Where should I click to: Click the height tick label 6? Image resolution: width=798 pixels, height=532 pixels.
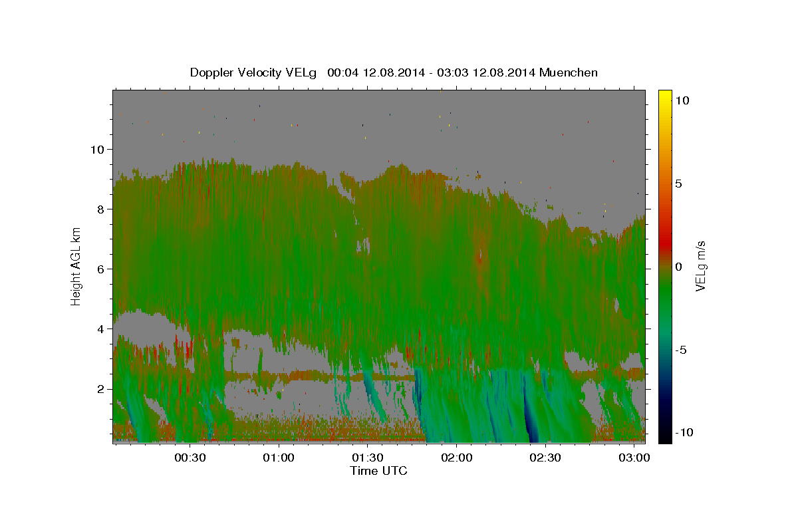99,269
